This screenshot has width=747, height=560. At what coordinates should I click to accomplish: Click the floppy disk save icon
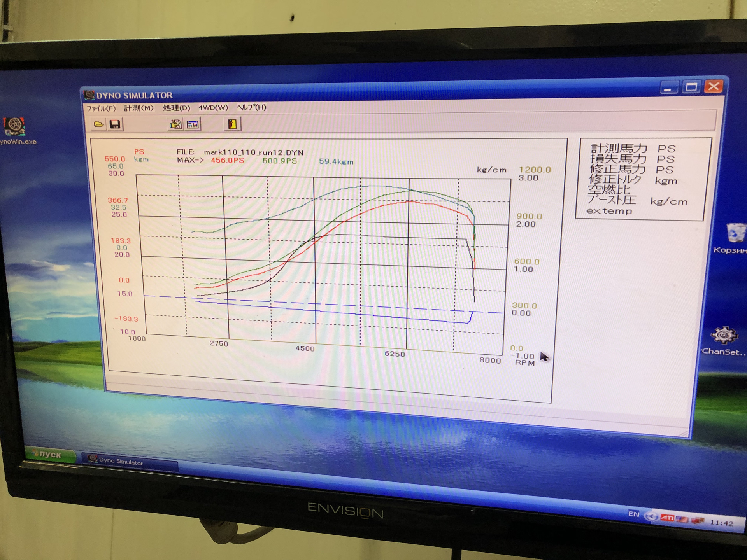click(x=115, y=124)
